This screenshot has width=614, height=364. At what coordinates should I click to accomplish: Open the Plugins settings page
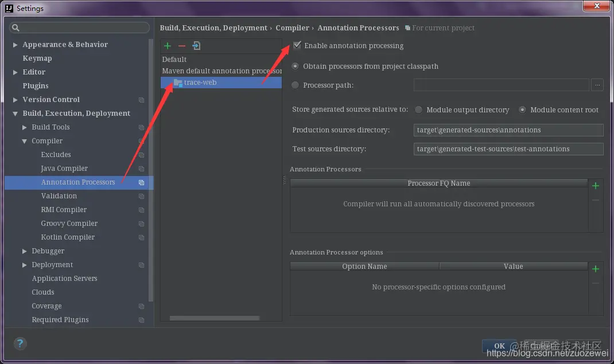tap(36, 85)
